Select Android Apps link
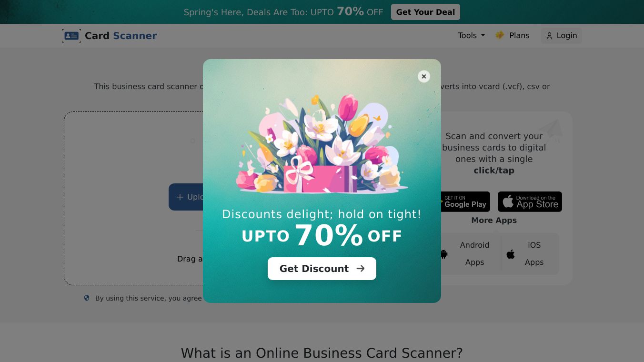This screenshot has height=362, width=644. coord(474,253)
